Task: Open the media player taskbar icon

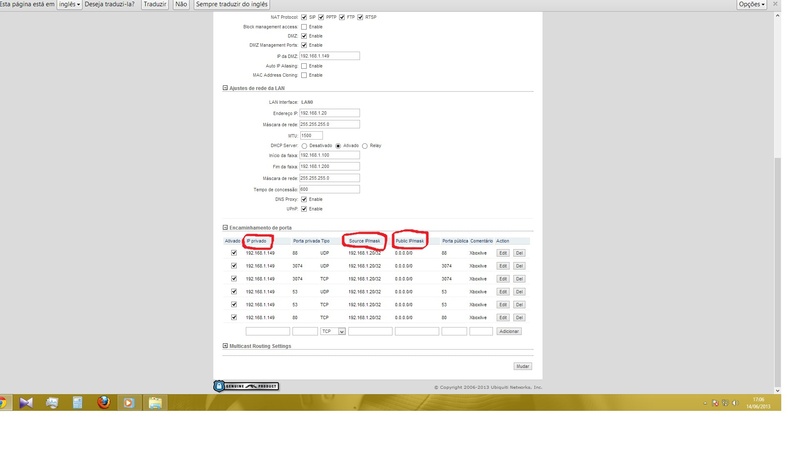Action: coord(129,403)
